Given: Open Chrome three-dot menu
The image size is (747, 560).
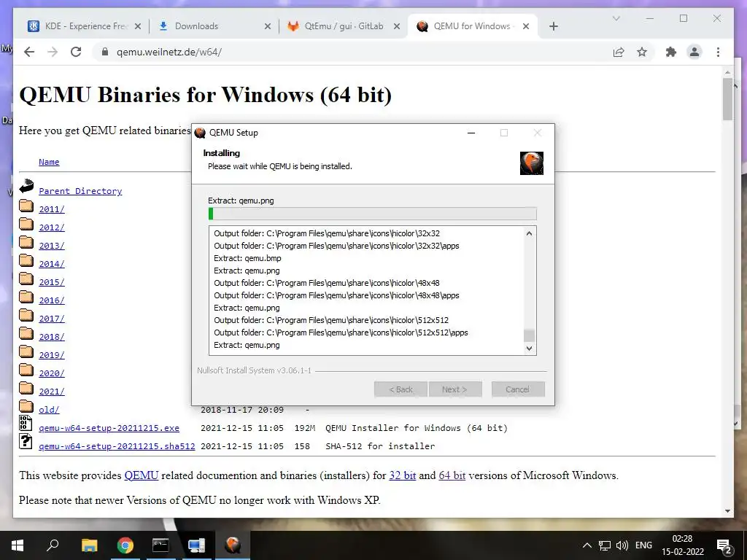Looking at the screenshot, I should click(718, 52).
